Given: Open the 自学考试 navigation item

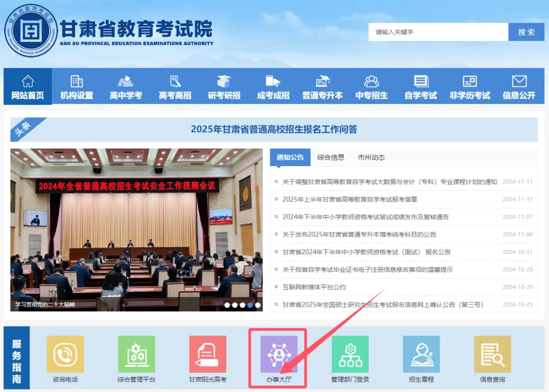Looking at the screenshot, I should (x=420, y=87).
